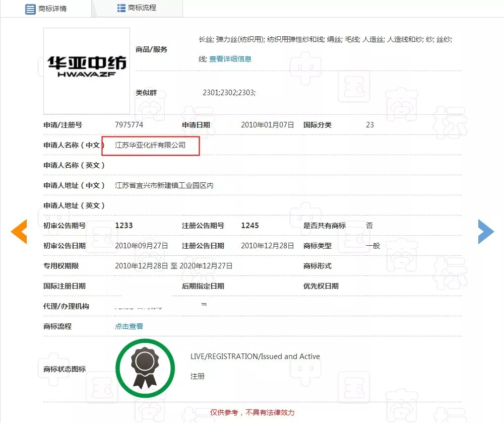Click the 商标状态图标 label
The width and height of the screenshot is (504, 423).
65,369
